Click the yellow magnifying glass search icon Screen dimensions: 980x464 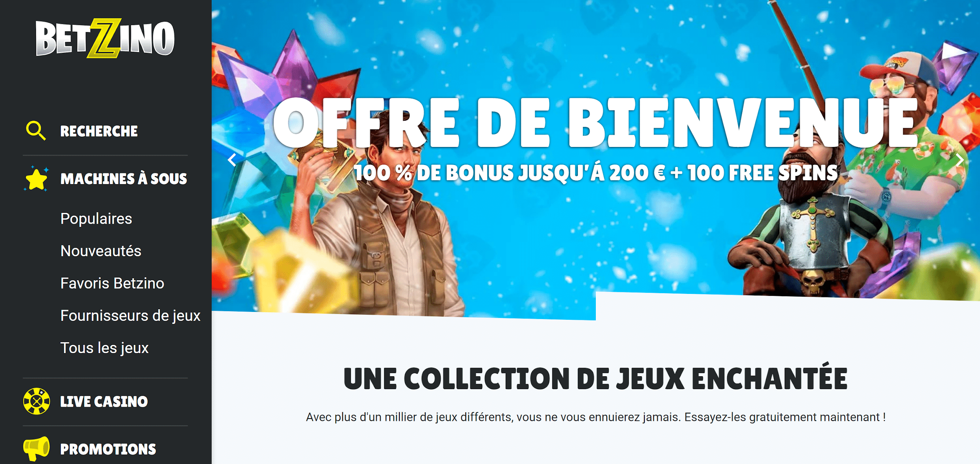tap(36, 131)
